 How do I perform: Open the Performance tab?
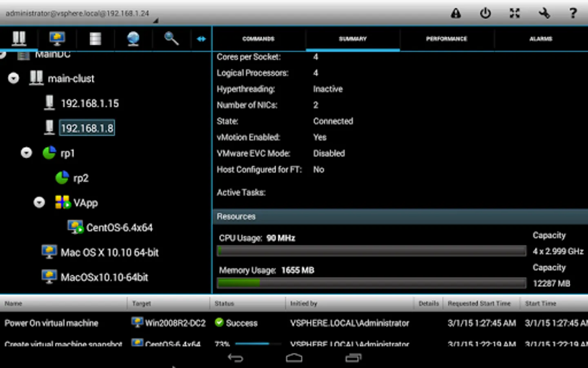[x=447, y=39]
